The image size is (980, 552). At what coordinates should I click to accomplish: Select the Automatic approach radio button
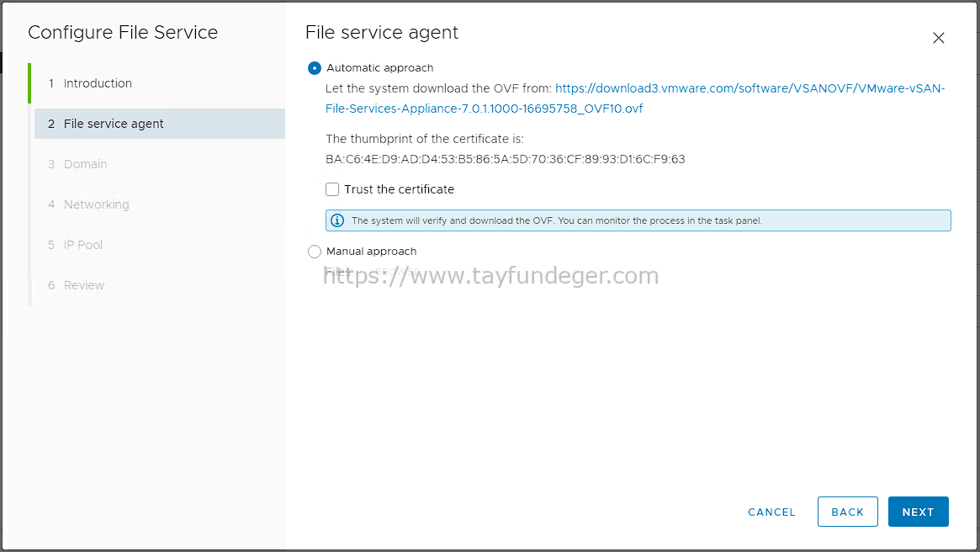(315, 68)
